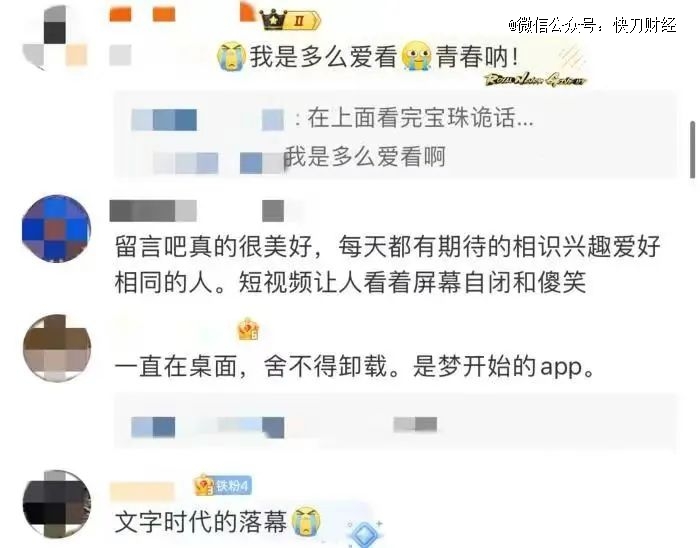Click the crying emoji after 文字时代的落幕

click(306, 521)
